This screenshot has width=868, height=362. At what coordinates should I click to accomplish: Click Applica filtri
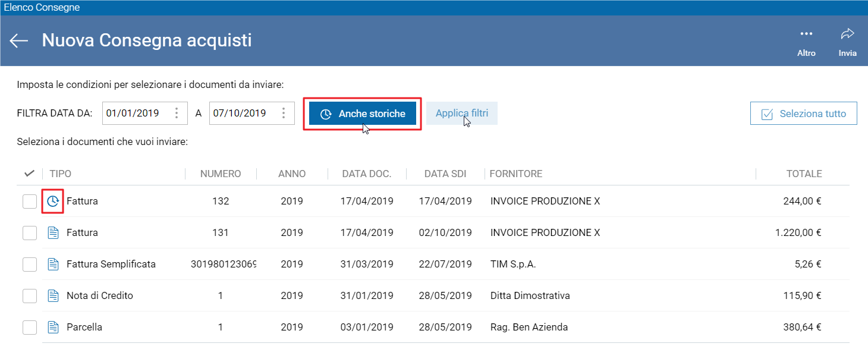click(x=462, y=113)
